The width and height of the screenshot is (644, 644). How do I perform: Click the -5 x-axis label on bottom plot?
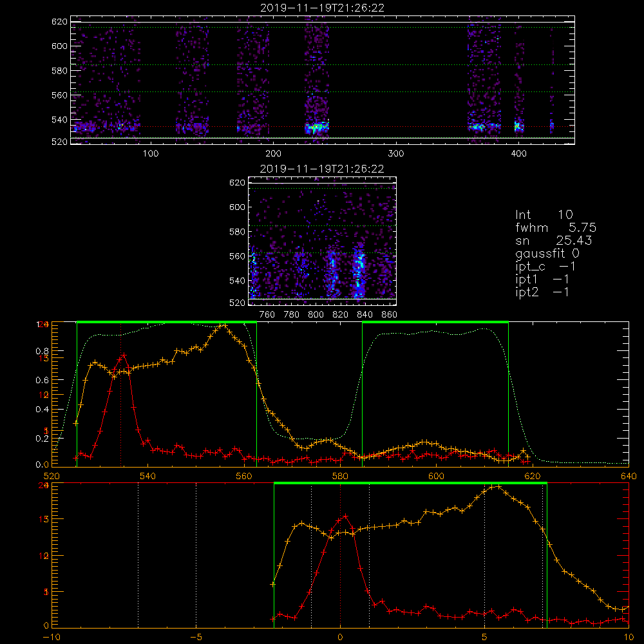pos(196,638)
